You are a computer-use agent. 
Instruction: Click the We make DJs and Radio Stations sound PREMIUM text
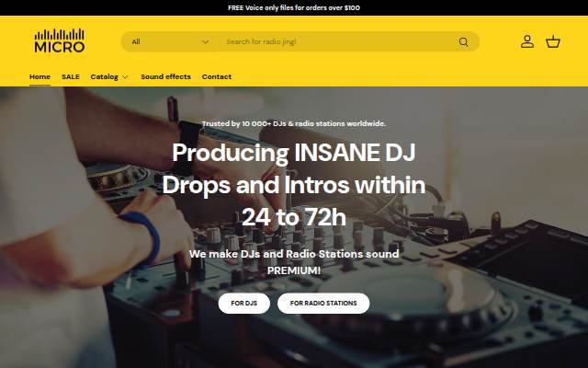[x=294, y=262]
